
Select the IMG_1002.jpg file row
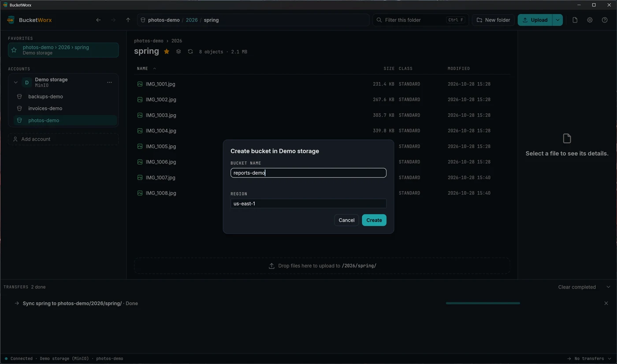(322, 100)
